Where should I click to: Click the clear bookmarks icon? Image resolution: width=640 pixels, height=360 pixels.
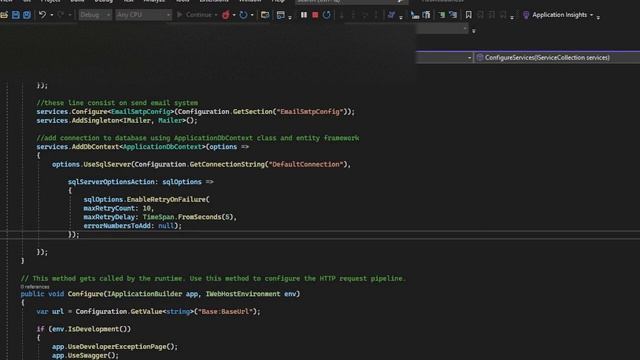pyautogui.click(x=503, y=15)
